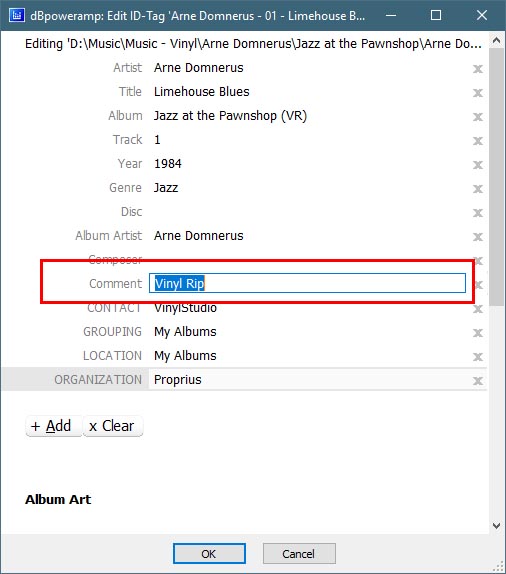Click the scrollbar down arrow
Screen dimensions: 506x574
(x=496, y=526)
